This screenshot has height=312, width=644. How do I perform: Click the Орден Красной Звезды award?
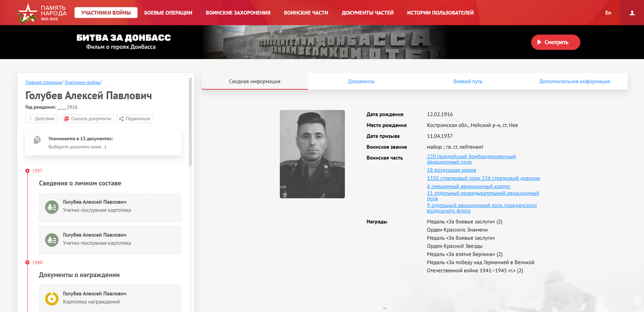[x=455, y=246]
